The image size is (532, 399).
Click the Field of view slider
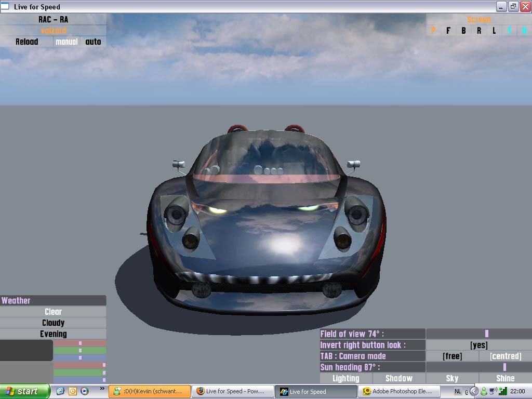click(x=478, y=334)
